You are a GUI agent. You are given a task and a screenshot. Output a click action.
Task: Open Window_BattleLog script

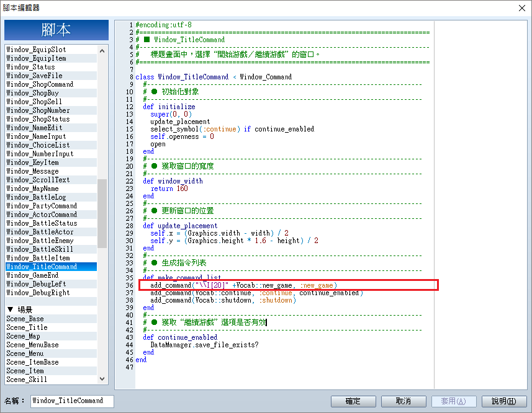pos(52,197)
